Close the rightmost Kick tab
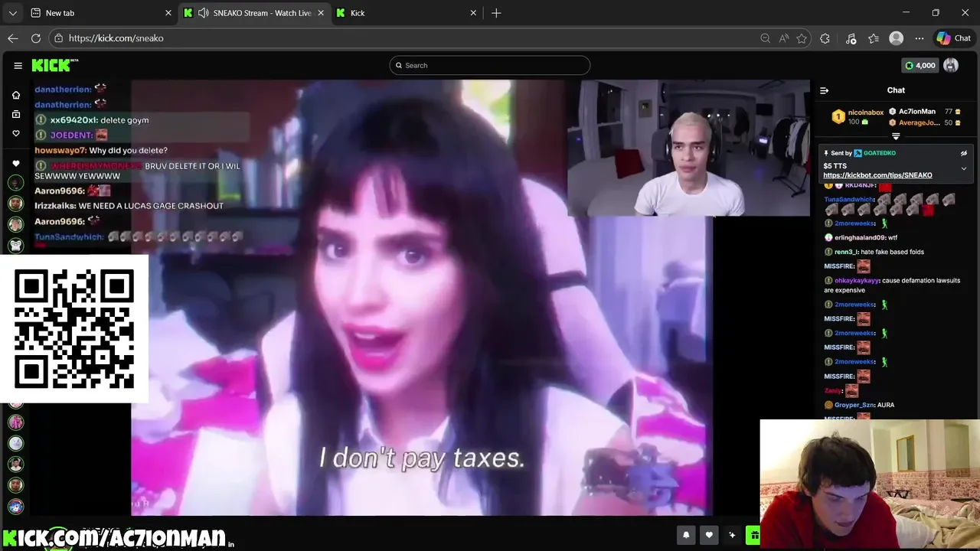980x551 pixels. [473, 13]
